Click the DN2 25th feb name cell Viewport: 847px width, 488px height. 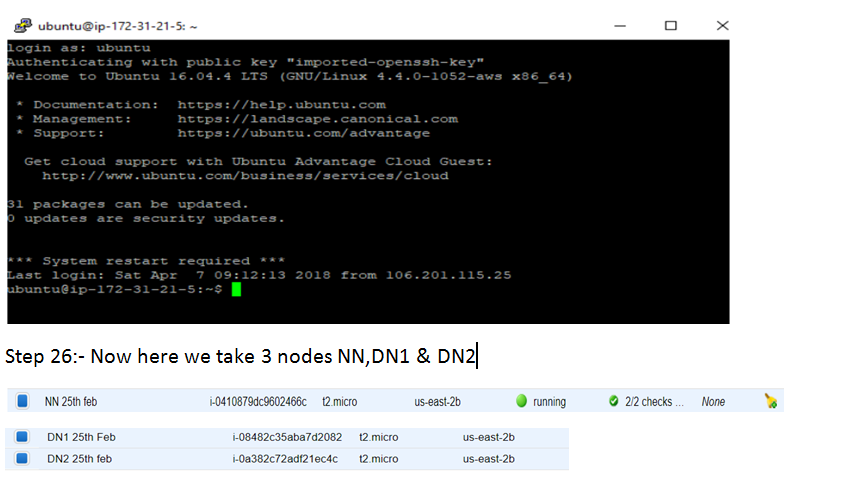pyautogui.click(x=79, y=459)
